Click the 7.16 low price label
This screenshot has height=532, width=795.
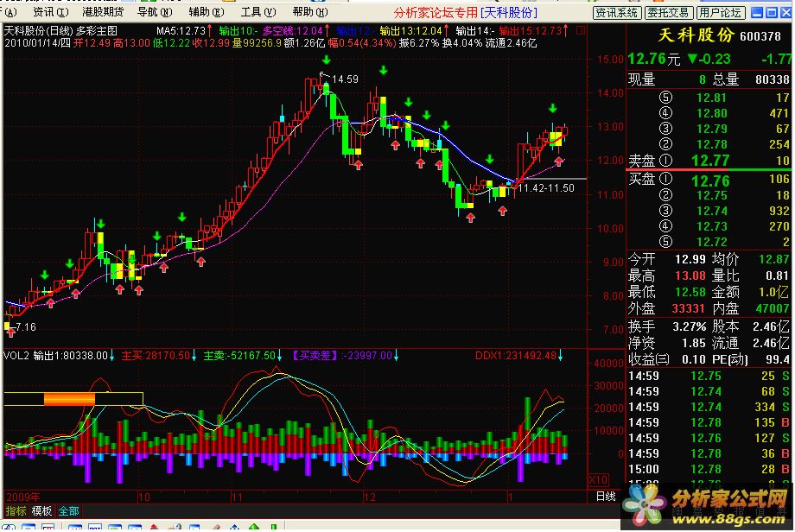[26, 327]
